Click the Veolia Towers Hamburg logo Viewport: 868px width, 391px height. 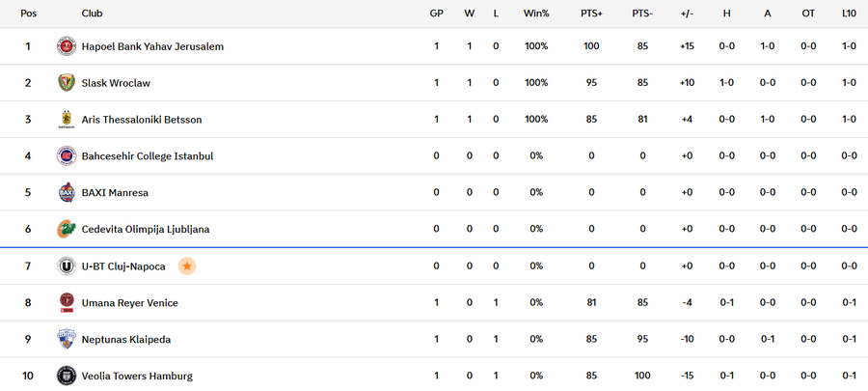pos(67,376)
